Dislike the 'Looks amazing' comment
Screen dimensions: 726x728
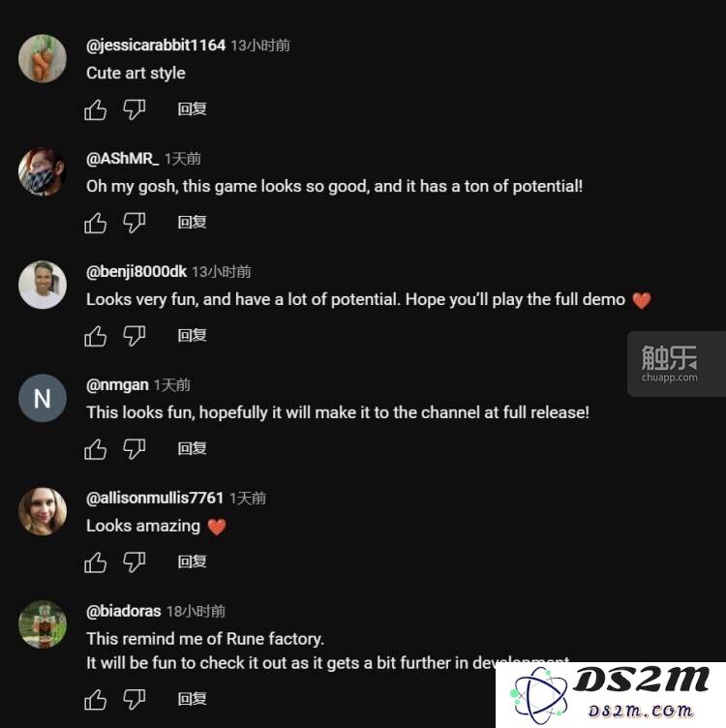click(135, 562)
